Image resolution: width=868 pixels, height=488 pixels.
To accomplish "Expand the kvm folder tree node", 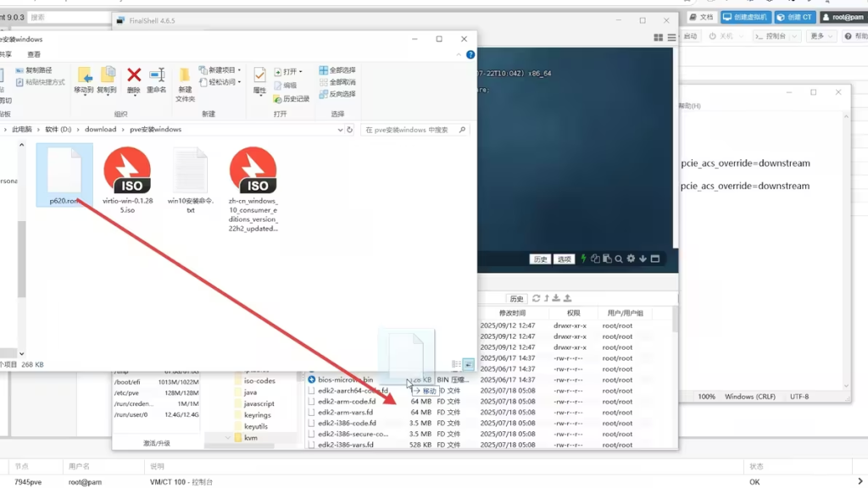I will (229, 438).
